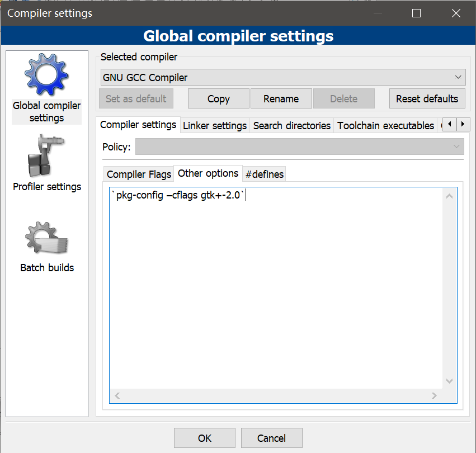Click the Copy compiler button
The image size is (476, 453).
218,98
